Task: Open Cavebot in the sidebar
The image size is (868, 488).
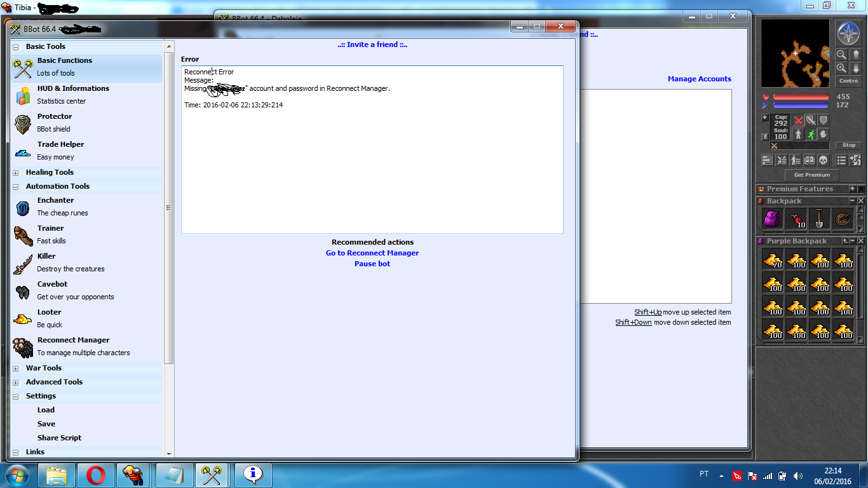Action: point(52,284)
